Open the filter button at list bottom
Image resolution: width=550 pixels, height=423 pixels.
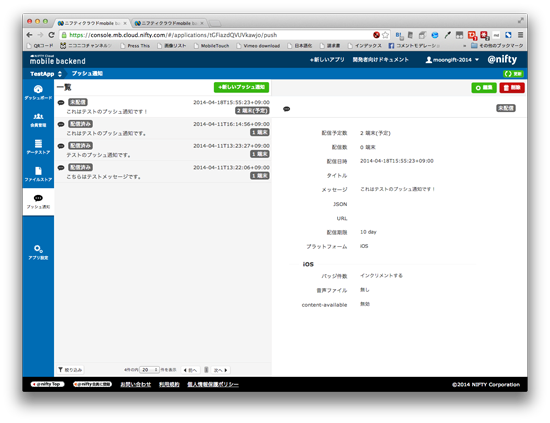(x=70, y=370)
